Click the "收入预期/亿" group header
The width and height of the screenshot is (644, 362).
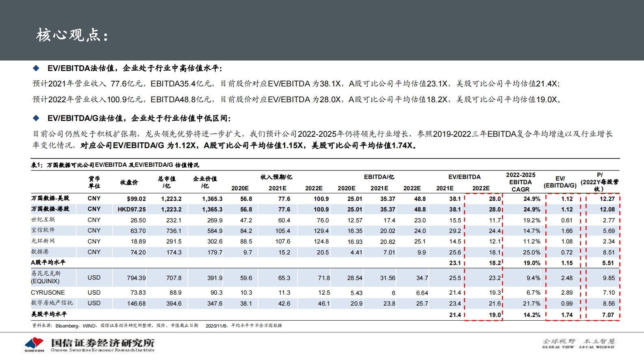point(276,177)
